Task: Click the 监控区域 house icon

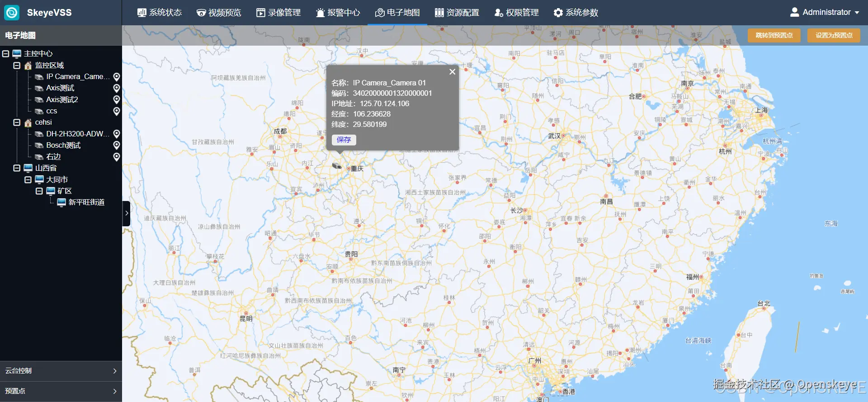Action: coord(28,65)
